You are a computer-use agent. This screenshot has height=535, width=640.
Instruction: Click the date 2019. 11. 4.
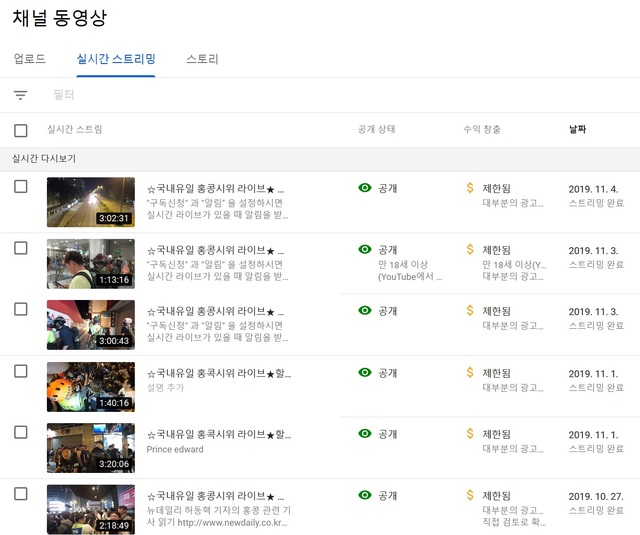(x=593, y=189)
